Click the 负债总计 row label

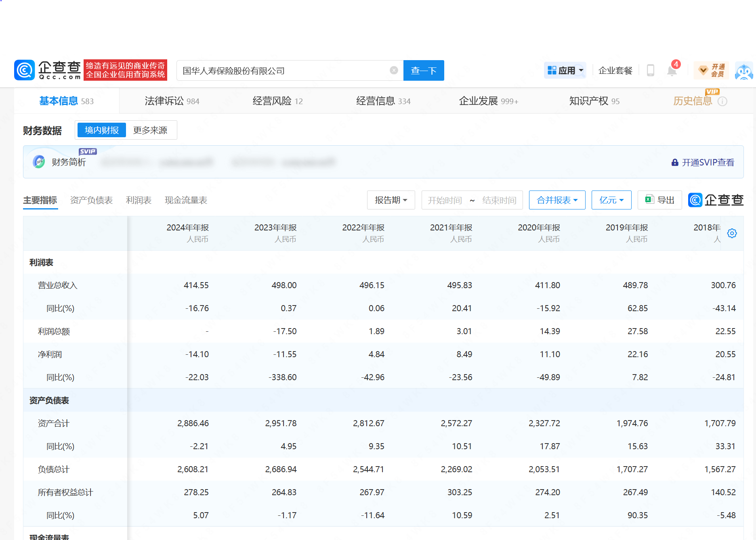[x=53, y=469]
